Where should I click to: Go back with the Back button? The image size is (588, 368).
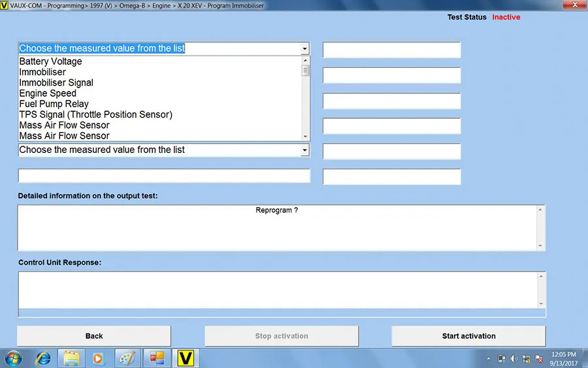(93, 336)
